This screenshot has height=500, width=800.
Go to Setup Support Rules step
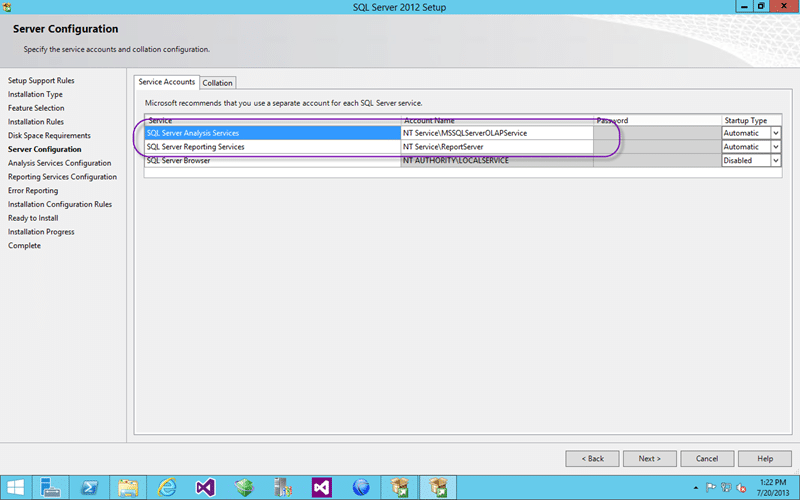coord(41,81)
